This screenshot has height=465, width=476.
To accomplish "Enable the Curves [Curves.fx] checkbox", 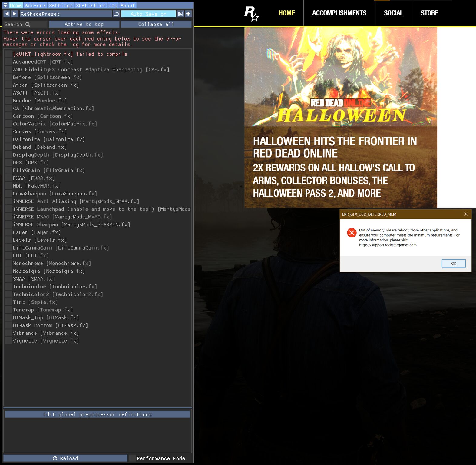I will click(8, 131).
